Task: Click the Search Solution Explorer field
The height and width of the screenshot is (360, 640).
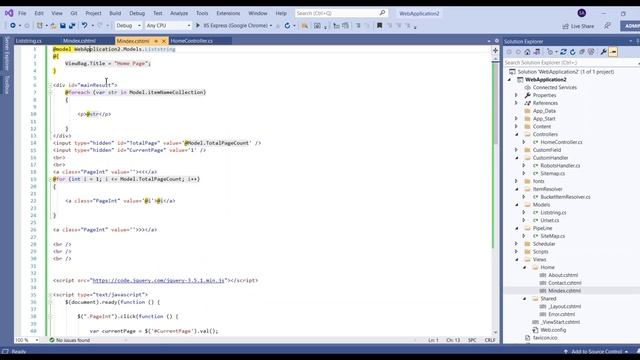Action: point(571,62)
